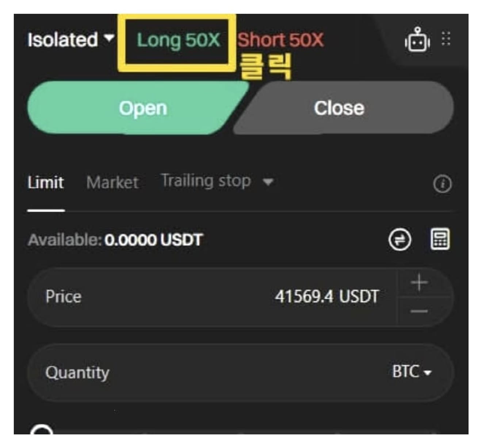Image resolution: width=482 pixels, height=448 pixels.
Task: Decrease price with the minus button
Action: pos(419,311)
